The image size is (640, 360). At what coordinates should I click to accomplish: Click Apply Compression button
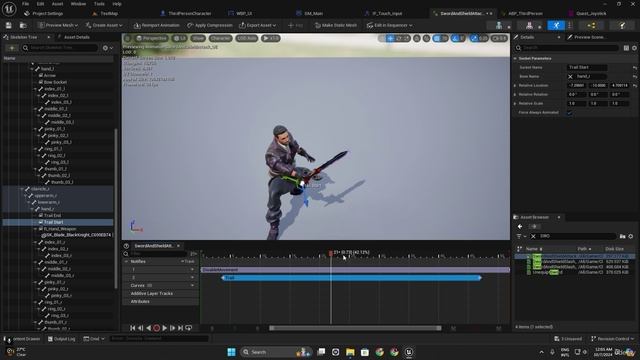tap(210, 25)
